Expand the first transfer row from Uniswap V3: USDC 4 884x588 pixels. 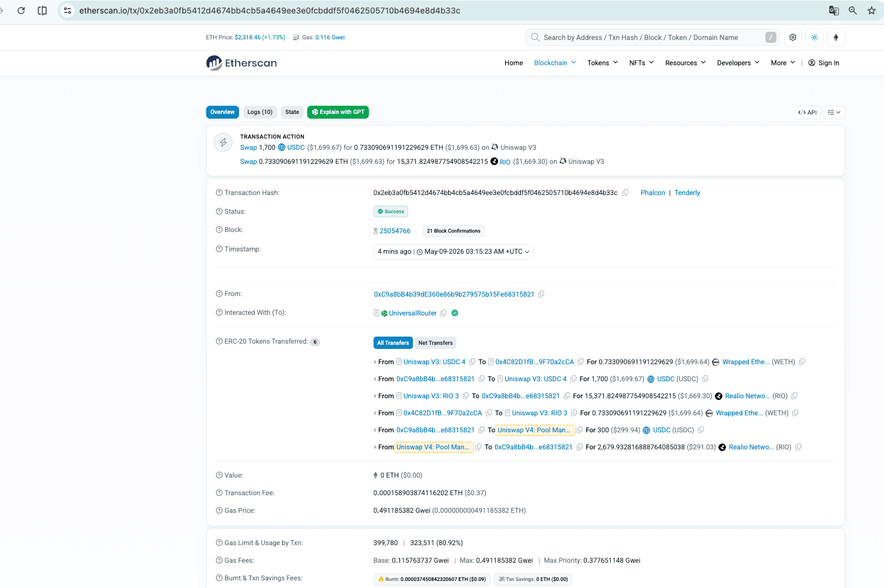pos(375,362)
